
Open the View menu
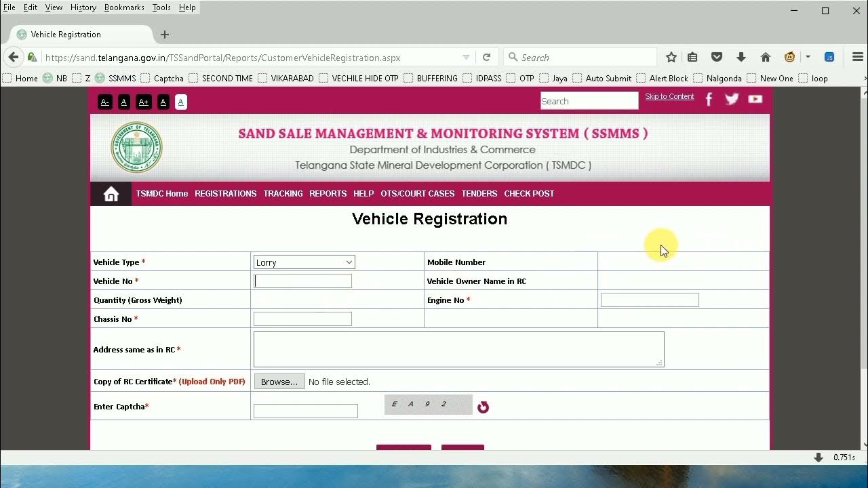click(x=54, y=7)
